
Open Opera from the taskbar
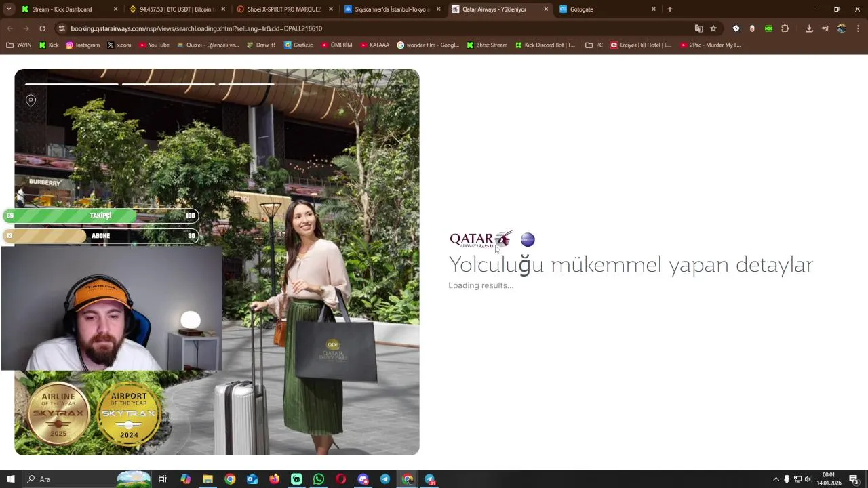click(340, 479)
